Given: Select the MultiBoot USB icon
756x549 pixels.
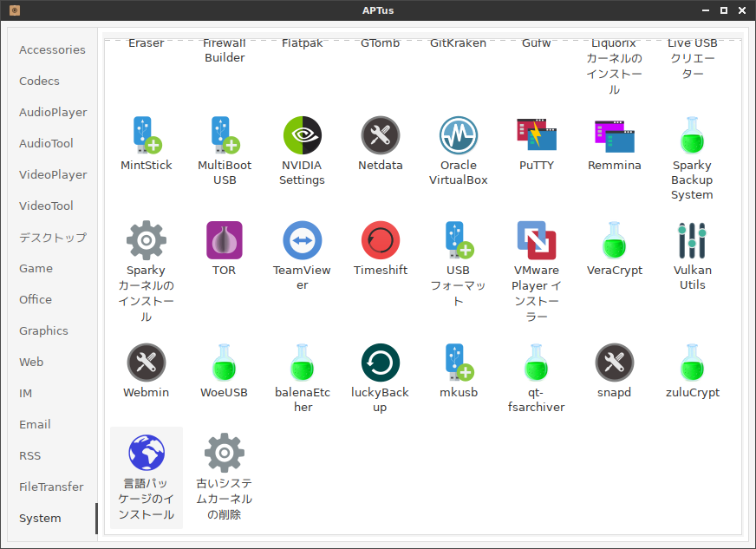Looking at the screenshot, I should [x=225, y=135].
